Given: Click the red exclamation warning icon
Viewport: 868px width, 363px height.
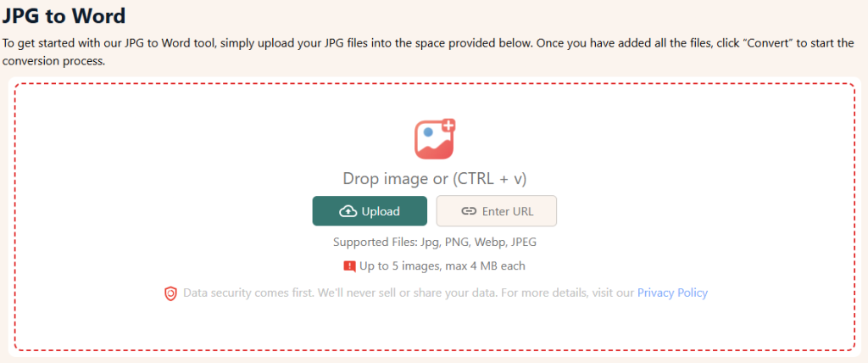Looking at the screenshot, I should click(349, 266).
